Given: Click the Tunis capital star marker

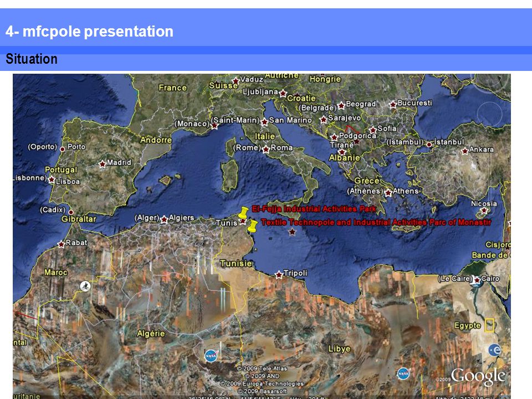Looking at the screenshot, I should (x=243, y=222).
